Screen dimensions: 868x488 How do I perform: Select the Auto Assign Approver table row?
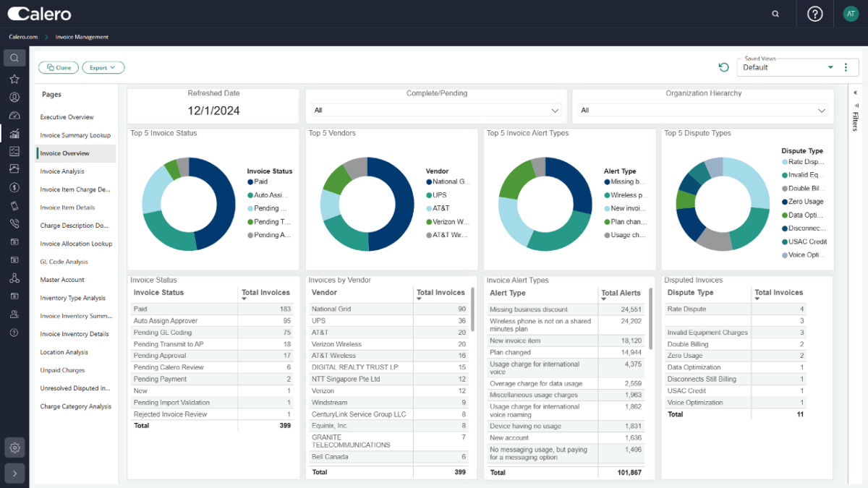point(213,320)
